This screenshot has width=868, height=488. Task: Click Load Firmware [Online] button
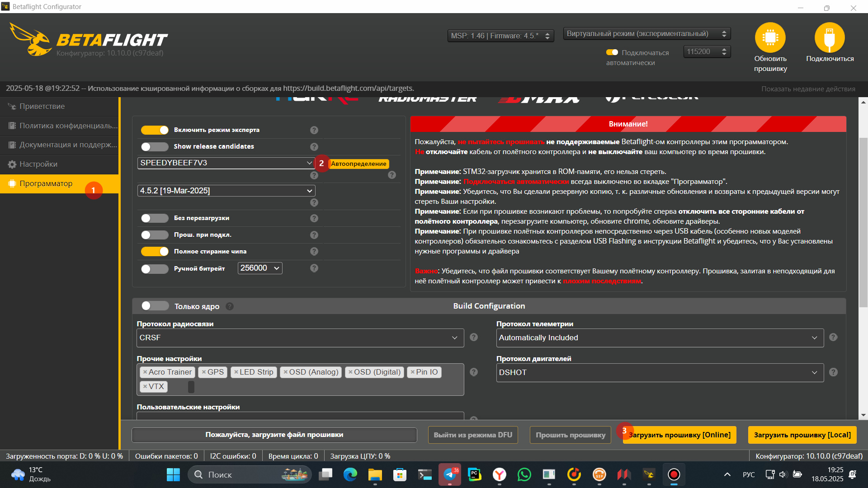click(679, 435)
